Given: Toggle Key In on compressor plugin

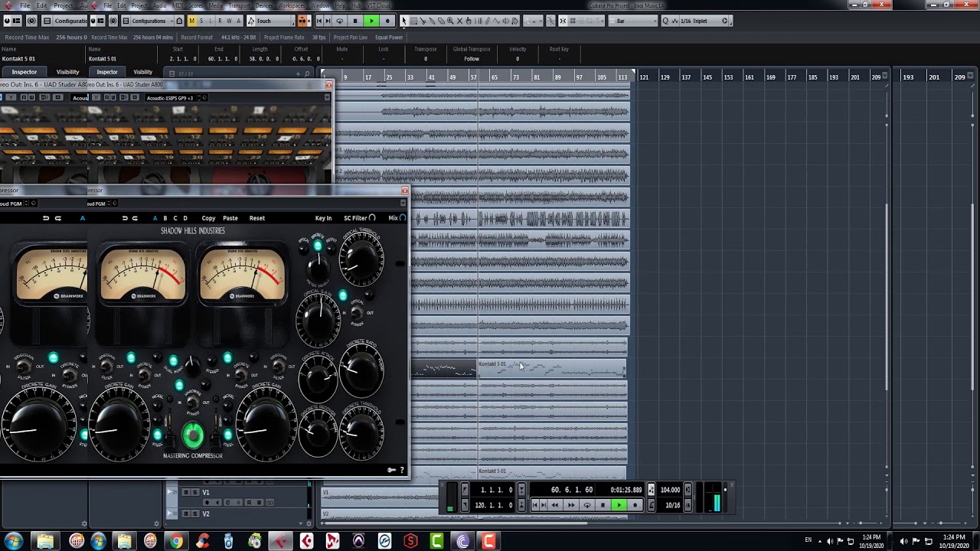Looking at the screenshot, I should tap(323, 218).
